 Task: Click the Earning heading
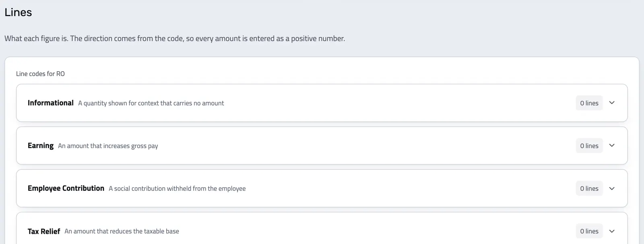41,145
